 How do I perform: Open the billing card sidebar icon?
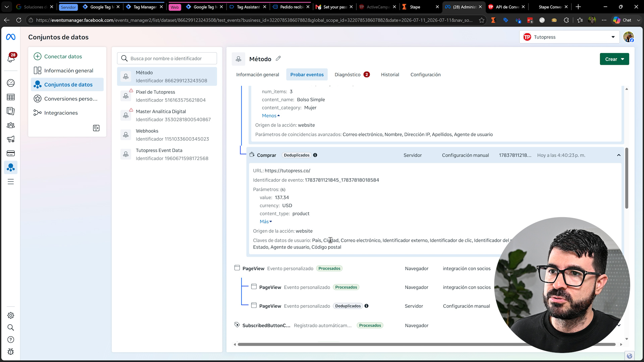(x=11, y=154)
